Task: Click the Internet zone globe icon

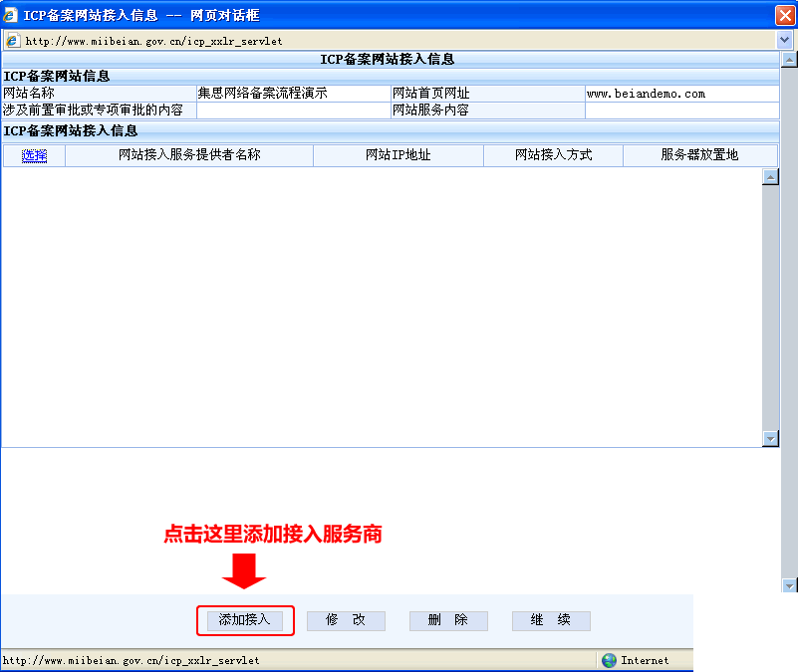Action: pos(609,660)
